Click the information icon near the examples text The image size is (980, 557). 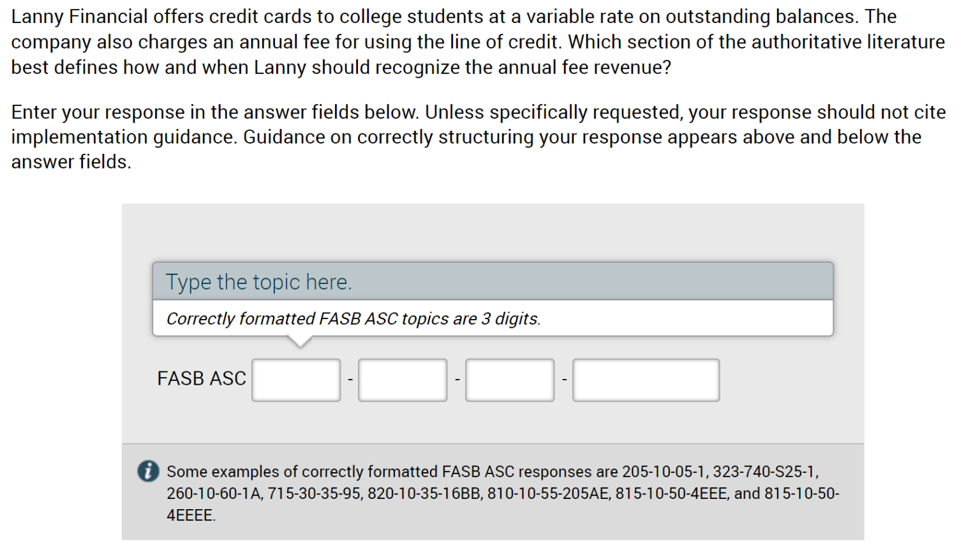tap(149, 472)
